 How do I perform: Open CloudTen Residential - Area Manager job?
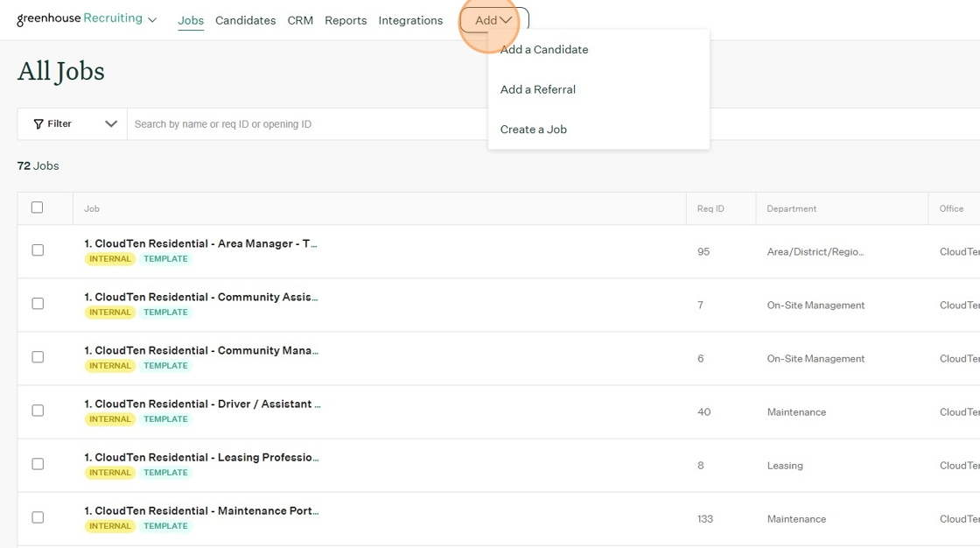200,243
